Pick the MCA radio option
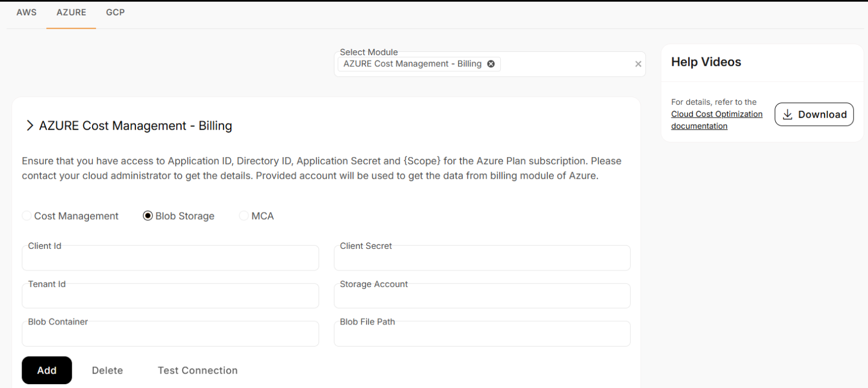 coord(244,216)
